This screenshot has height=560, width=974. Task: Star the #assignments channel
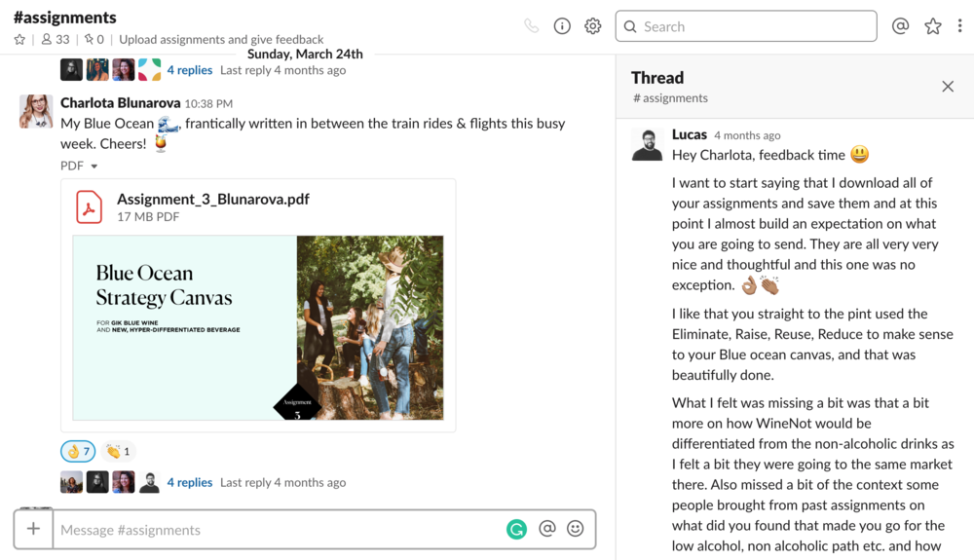tap(19, 40)
